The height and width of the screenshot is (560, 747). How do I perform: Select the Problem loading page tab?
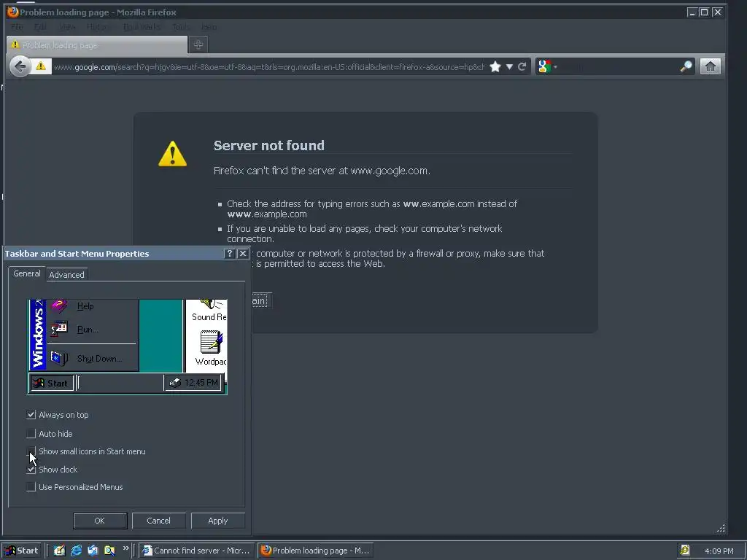point(97,45)
